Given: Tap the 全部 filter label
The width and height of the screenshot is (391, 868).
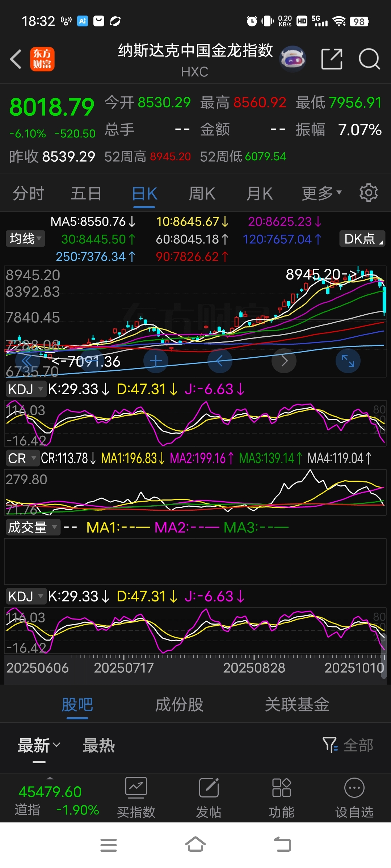Looking at the screenshot, I should [358, 745].
